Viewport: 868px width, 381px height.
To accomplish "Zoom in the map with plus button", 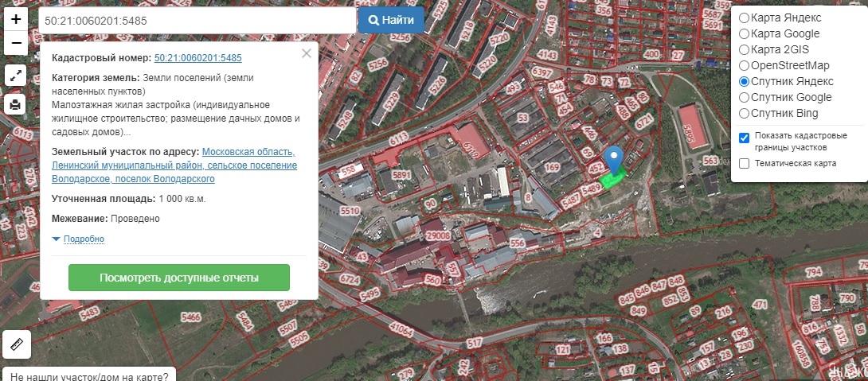I will 16,19.
